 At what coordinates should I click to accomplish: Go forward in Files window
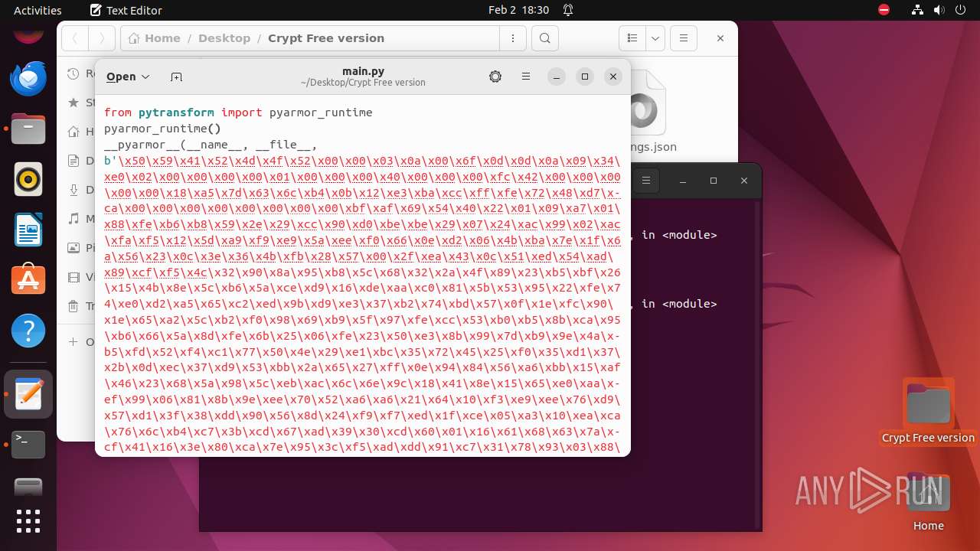tap(100, 38)
